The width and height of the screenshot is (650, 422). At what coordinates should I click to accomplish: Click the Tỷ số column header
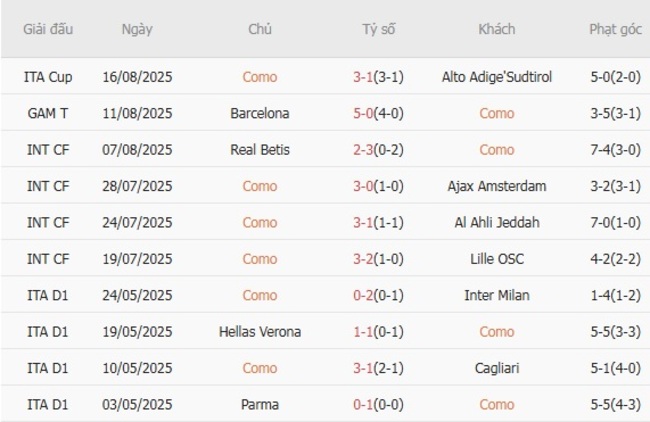(x=379, y=29)
